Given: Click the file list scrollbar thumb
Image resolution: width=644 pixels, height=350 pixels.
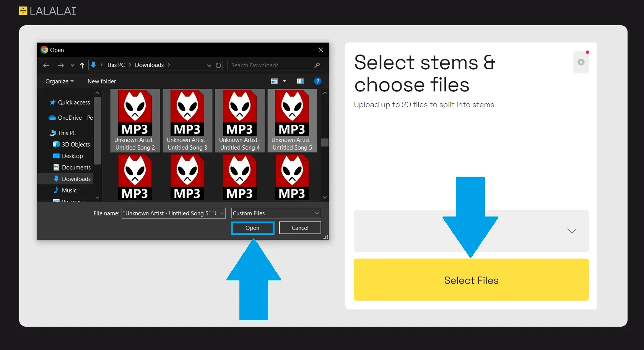Looking at the screenshot, I should [325, 142].
